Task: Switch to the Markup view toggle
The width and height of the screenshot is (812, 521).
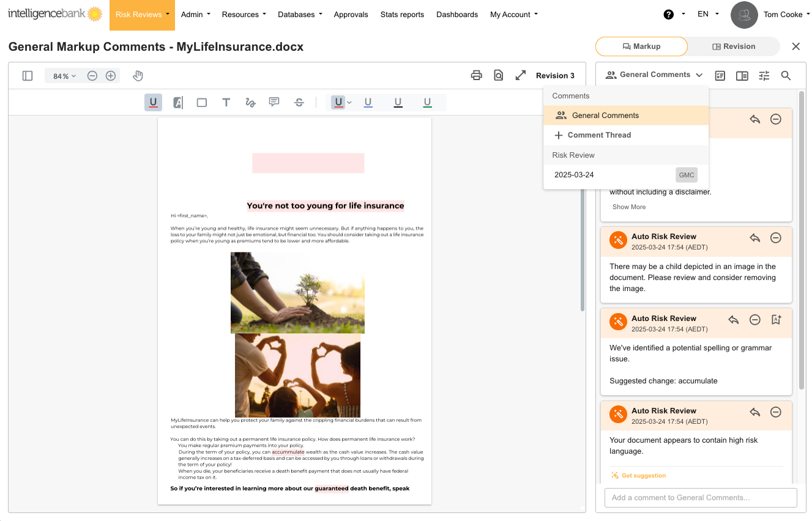Action: 641,46
